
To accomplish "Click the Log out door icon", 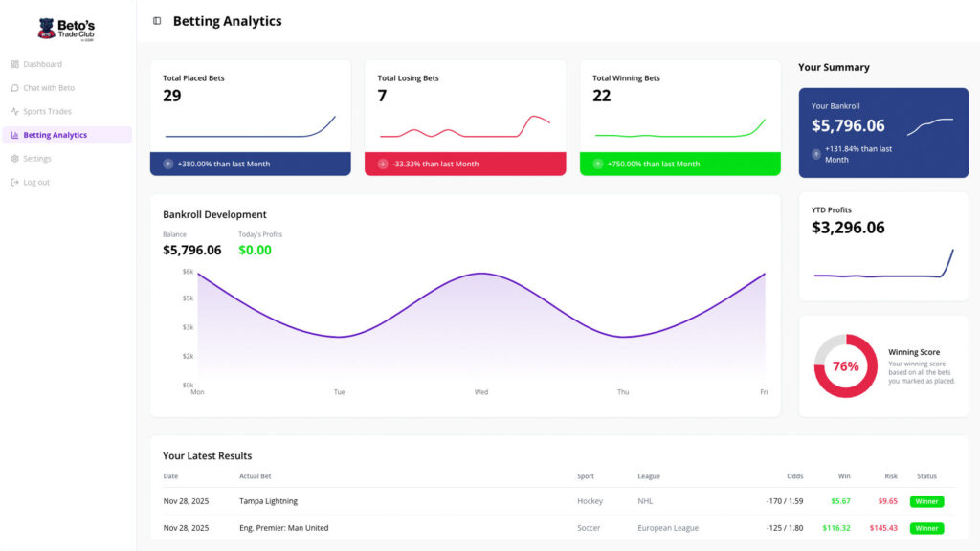I will pyautogui.click(x=14, y=182).
